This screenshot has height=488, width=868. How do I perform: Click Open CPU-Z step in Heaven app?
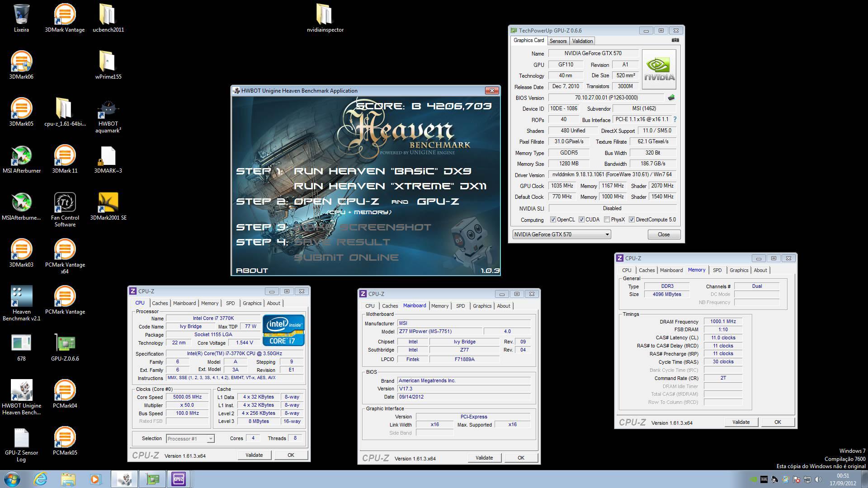point(336,201)
